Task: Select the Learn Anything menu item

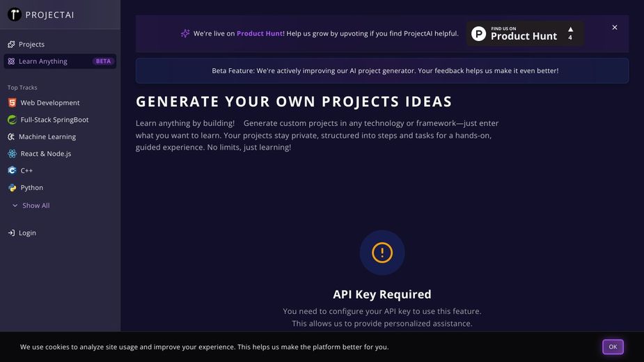Action: 43,61
